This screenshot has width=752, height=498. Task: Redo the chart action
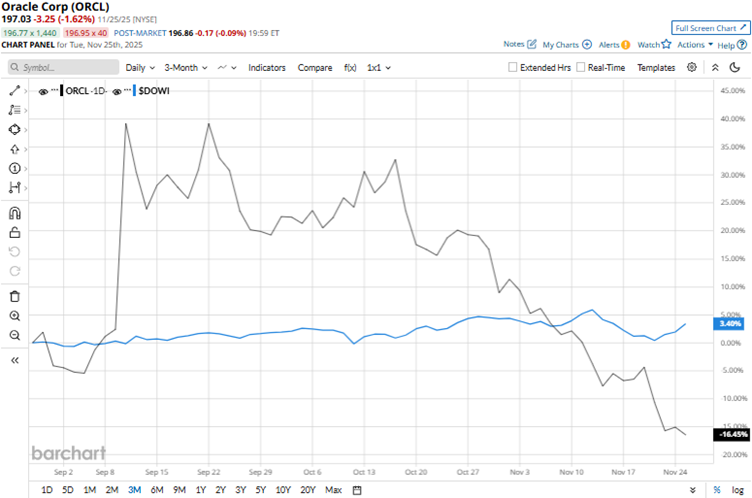pos(15,271)
